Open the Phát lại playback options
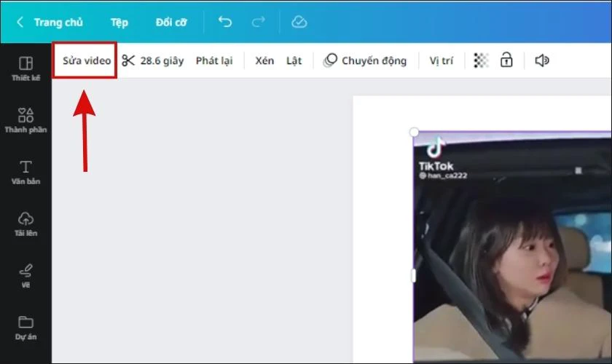This screenshot has width=612, height=364. (214, 61)
